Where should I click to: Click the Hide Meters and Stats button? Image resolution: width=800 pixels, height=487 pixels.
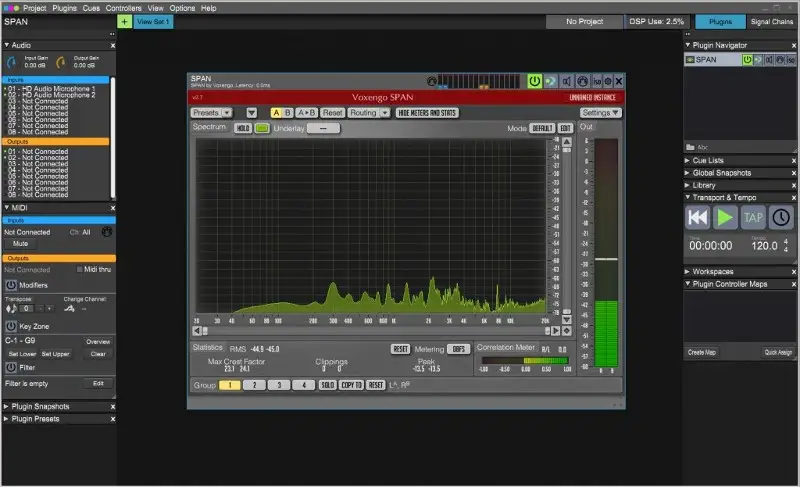[x=427, y=113]
